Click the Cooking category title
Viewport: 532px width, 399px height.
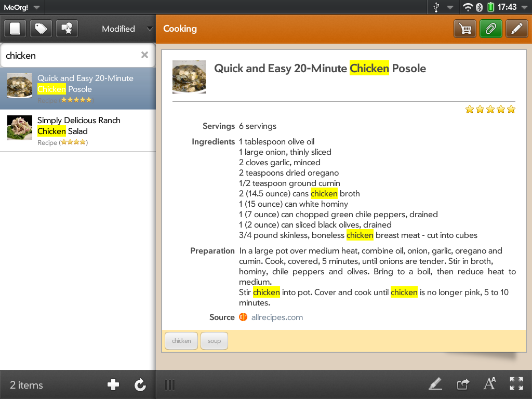point(180,29)
